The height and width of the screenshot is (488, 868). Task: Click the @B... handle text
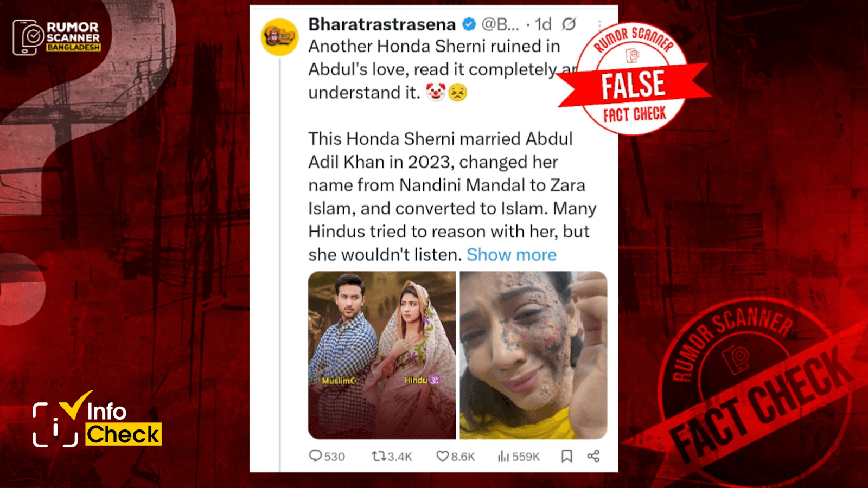[500, 24]
